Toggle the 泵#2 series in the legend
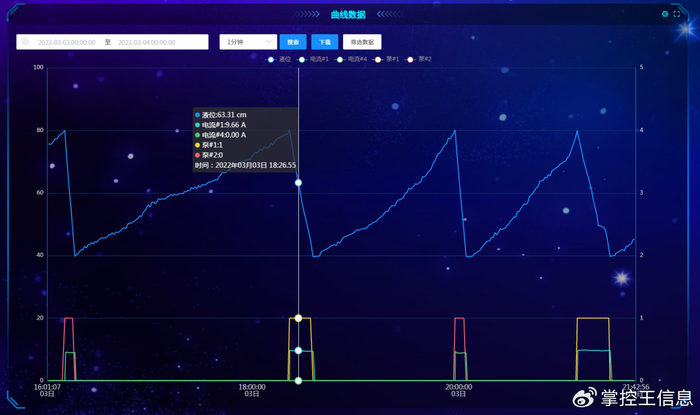700x415 pixels. click(x=419, y=59)
